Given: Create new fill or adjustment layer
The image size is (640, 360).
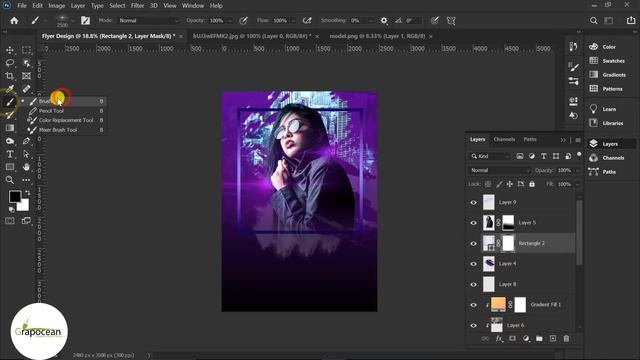Looking at the screenshot, I should click(x=526, y=338).
